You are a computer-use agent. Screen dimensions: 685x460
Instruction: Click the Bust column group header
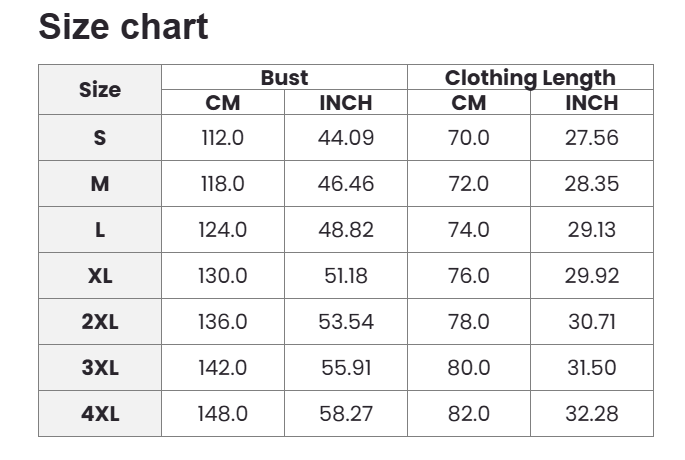click(284, 78)
